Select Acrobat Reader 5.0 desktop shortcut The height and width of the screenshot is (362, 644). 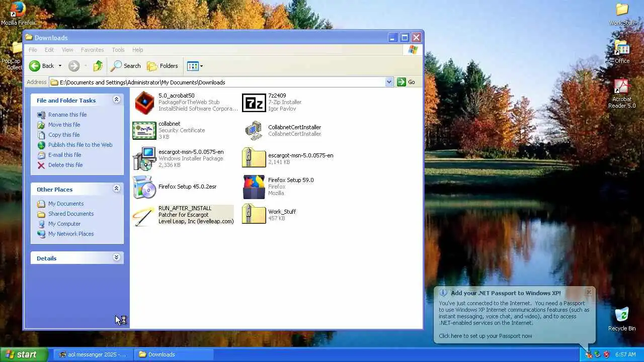coord(622,94)
